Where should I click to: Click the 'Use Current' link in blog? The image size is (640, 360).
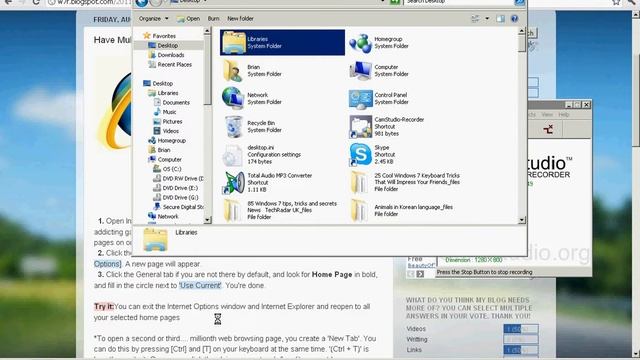pos(200,285)
